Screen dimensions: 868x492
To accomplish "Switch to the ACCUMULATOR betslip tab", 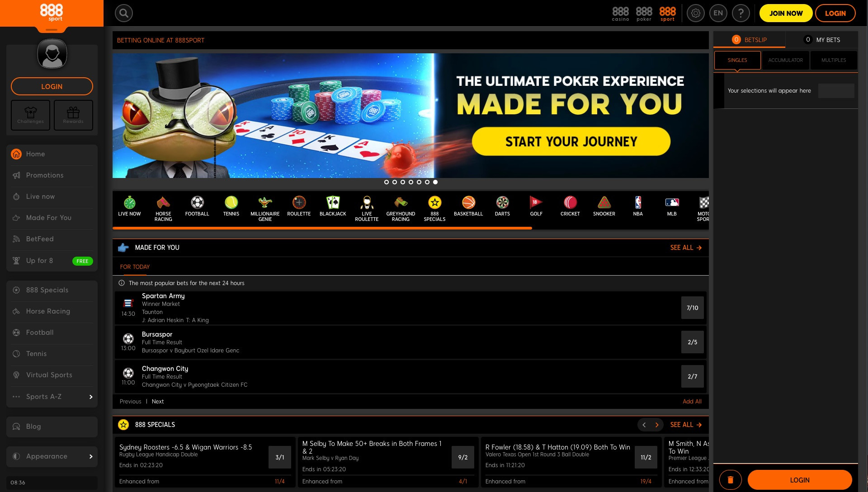I will (x=786, y=60).
